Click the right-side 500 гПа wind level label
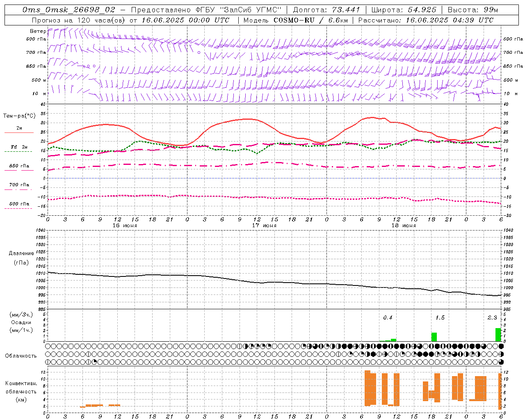 pos(513,39)
